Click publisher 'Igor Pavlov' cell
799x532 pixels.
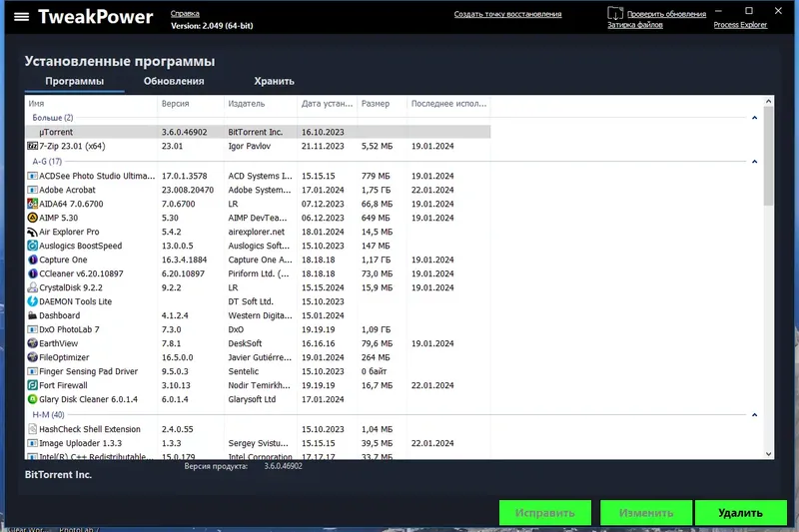coord(249,146)
